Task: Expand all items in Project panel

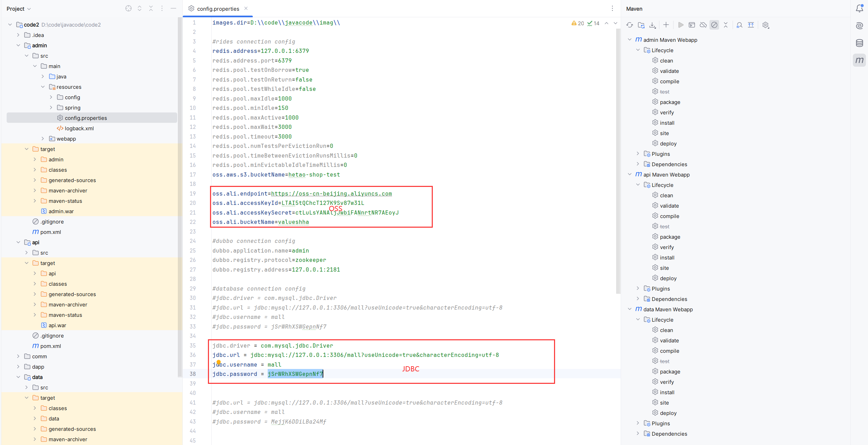Action: [140, 8]
